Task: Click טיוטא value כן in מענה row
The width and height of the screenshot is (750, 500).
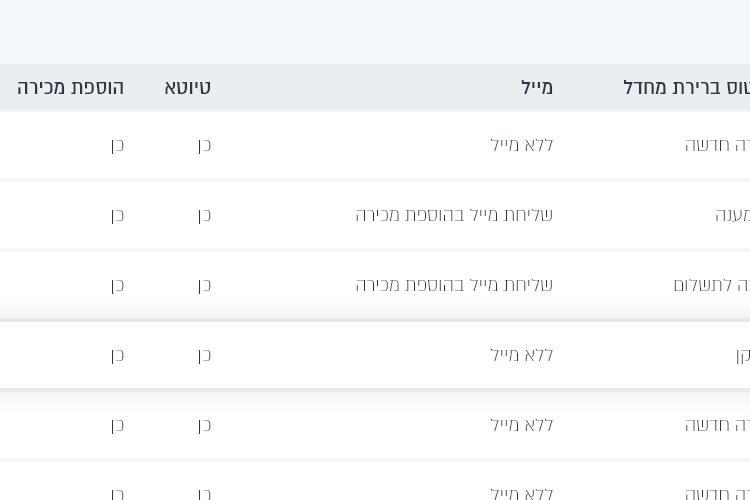Action: pyautogui.click(x=204, y=215)
